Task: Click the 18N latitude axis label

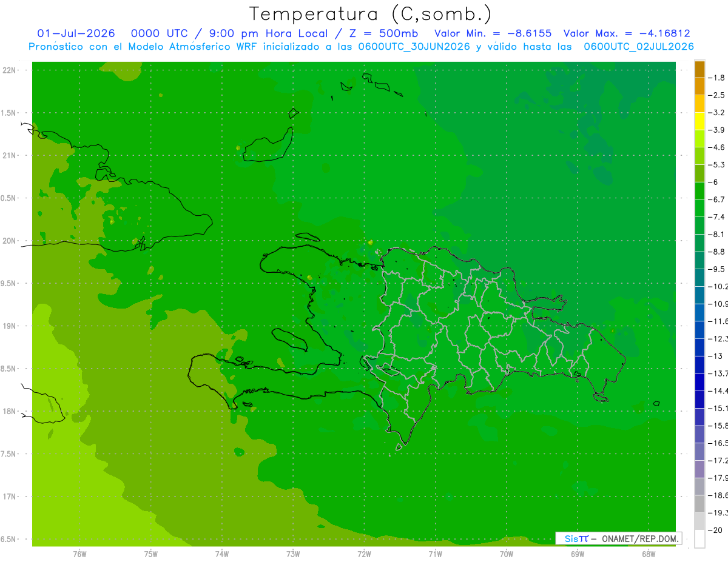Action: click(10, 411)
